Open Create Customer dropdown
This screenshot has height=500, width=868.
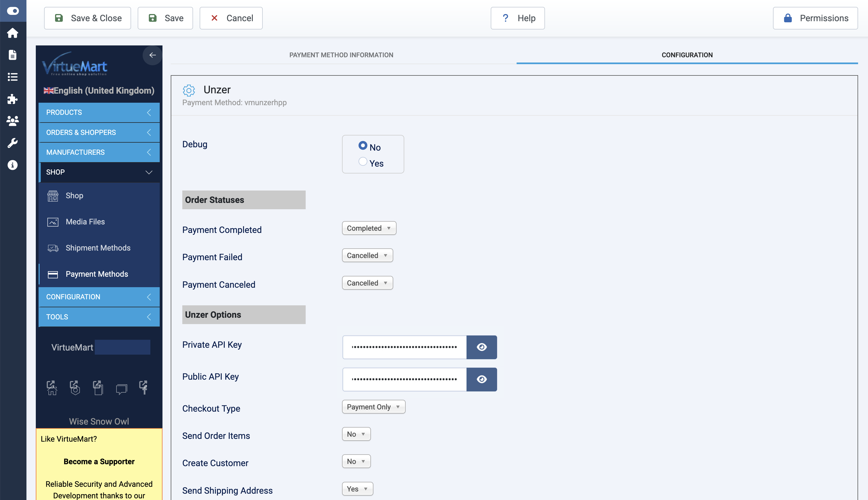click(x=356, y=461)
